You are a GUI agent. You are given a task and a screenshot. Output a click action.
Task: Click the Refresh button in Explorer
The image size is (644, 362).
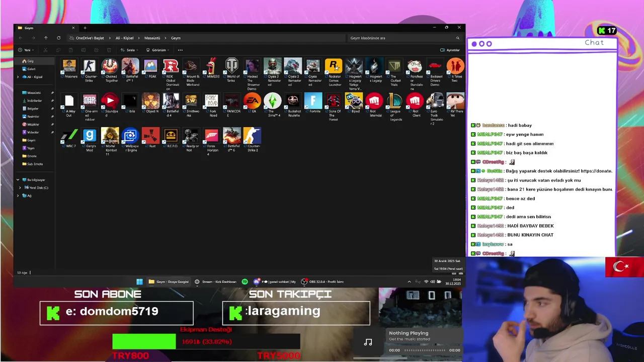click(58, 38)
